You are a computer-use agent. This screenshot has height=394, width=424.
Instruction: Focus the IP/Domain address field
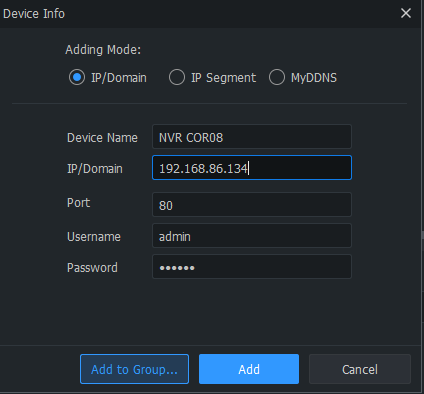click(252, 168)
